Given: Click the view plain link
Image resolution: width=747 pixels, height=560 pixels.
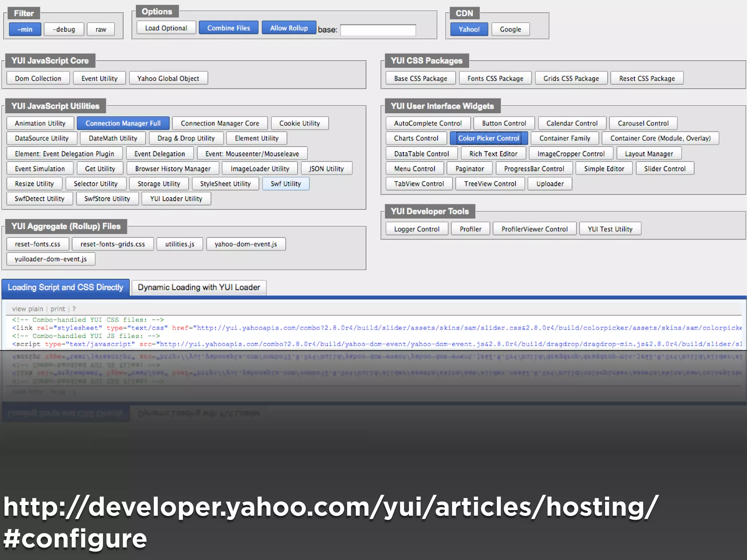Looking at the screenshot, I should click(27, 309).
